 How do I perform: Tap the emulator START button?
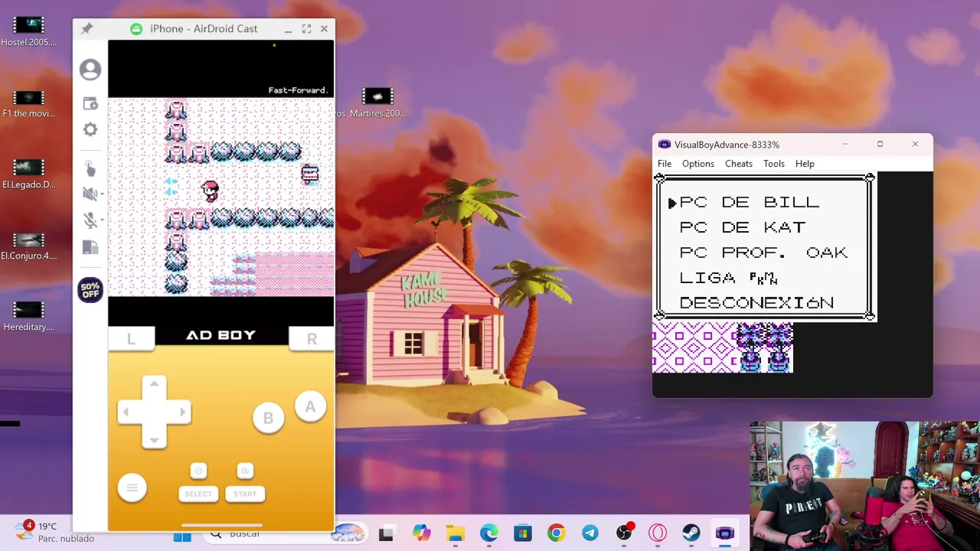(x=245, y=494)
